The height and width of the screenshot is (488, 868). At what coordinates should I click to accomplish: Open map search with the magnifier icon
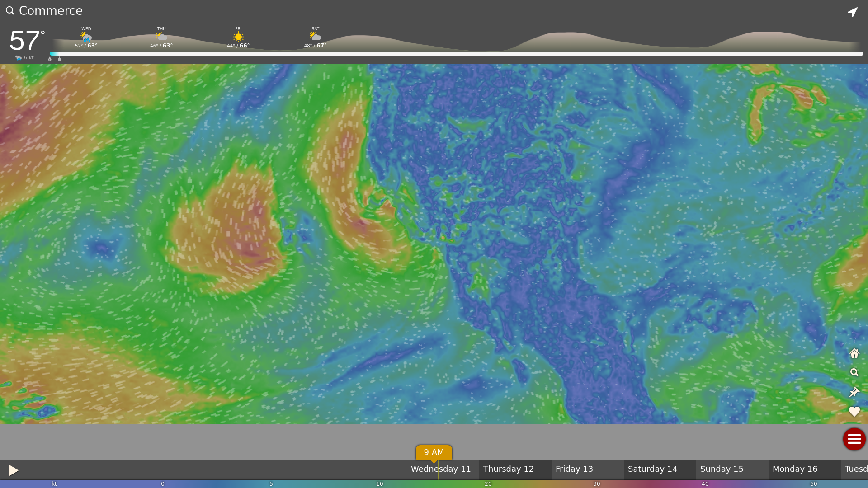pos(854,373)
